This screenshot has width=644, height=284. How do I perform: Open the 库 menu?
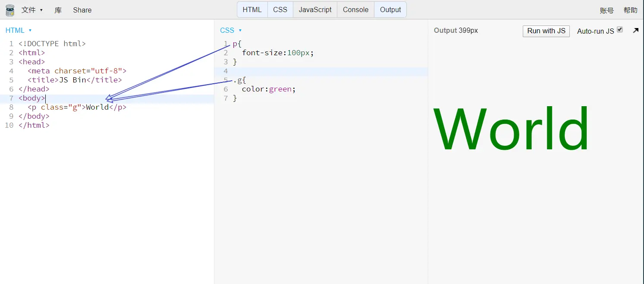(x=58, y=10)
